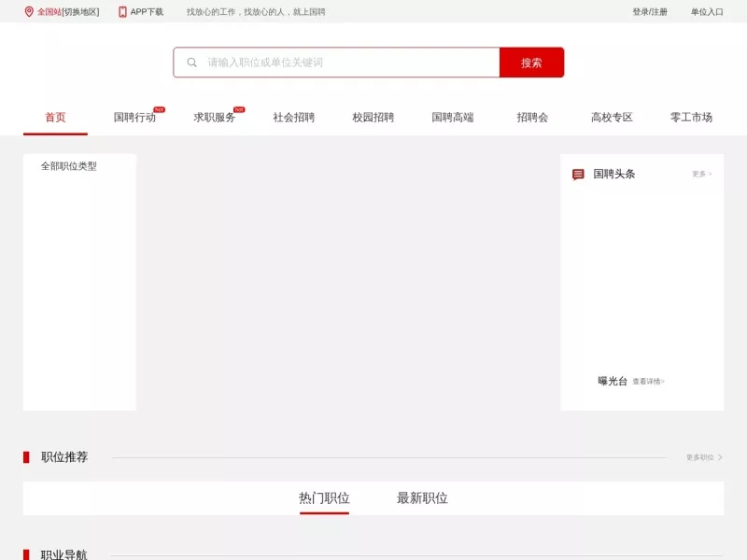Click the magnifier icon in search box

pyautogui.click(x=192, y=63)
